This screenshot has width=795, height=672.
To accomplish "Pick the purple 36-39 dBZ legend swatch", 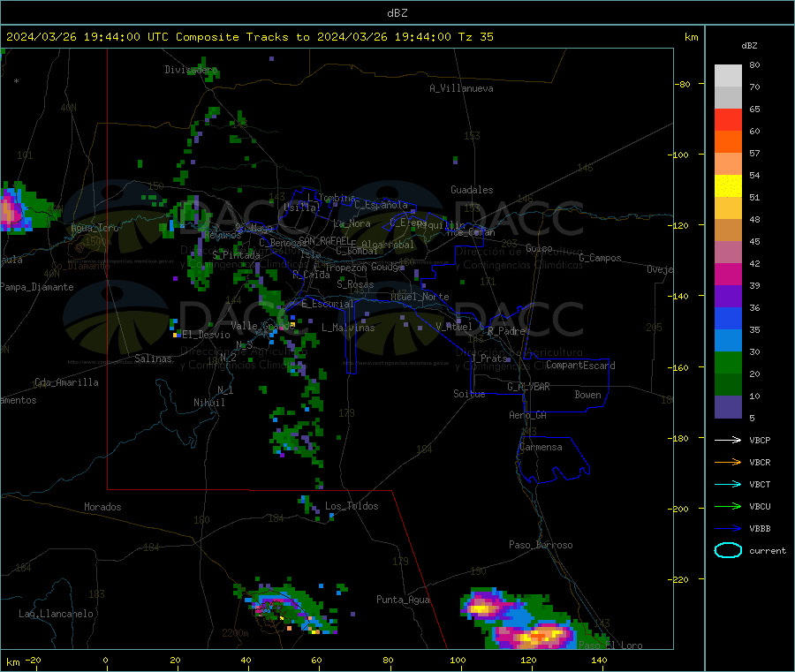I will tap(728, 297).
